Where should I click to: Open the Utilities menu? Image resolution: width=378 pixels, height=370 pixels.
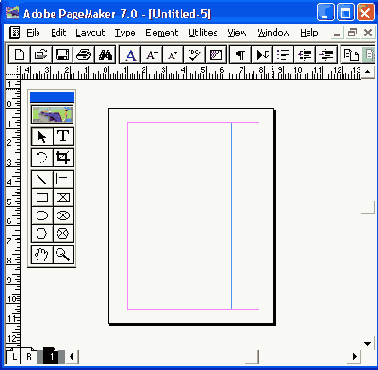[203, 33]
